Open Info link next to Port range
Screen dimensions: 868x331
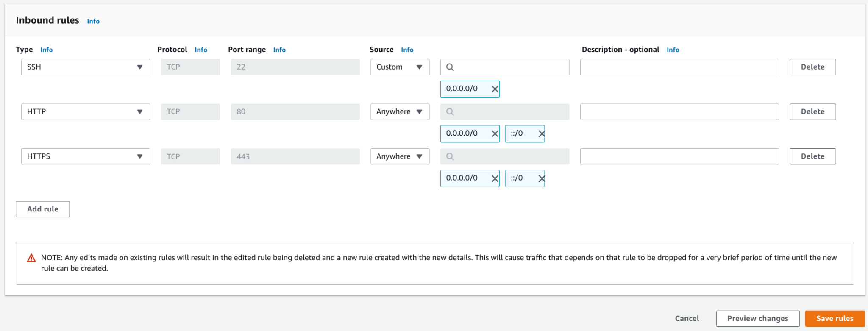(x=279, y=50)
